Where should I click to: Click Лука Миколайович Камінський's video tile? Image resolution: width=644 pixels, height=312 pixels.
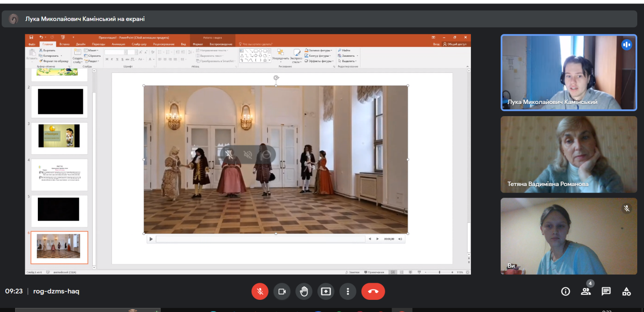[x=569, y=72]
